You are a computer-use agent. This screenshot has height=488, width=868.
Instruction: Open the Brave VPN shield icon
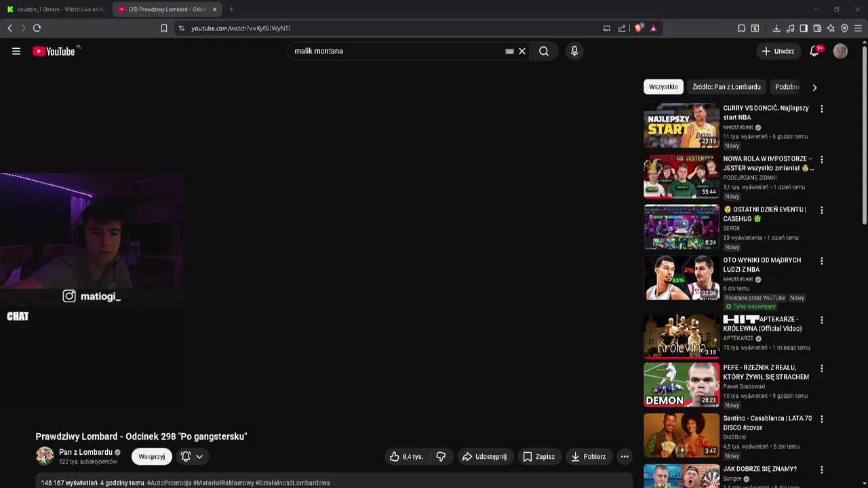[844, 28]
